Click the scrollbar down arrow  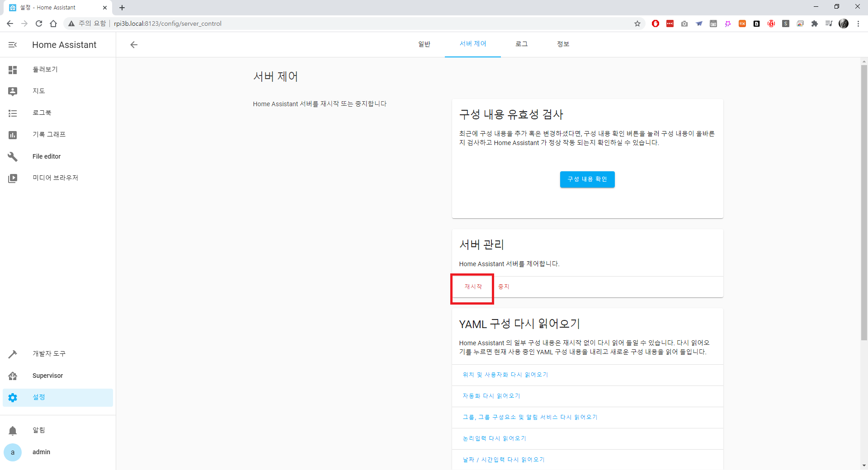click(x=864, y=465)
